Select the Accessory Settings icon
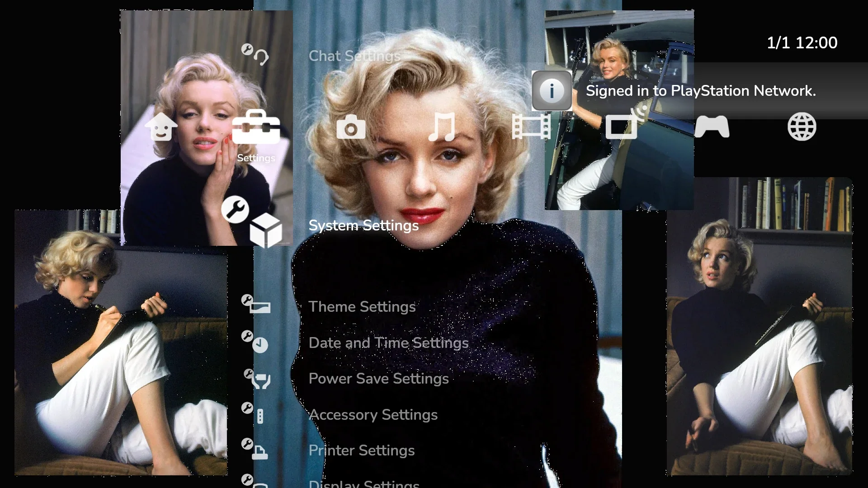Image resolution: width=868 pixels, height=488 pixels. tap(253, 413)
